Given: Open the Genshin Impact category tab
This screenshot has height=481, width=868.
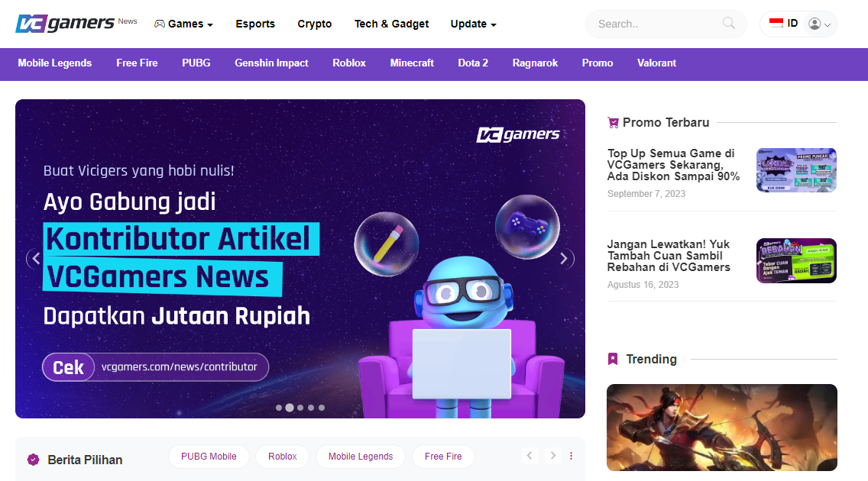Looking at the screenshot, I should point(271,63).
